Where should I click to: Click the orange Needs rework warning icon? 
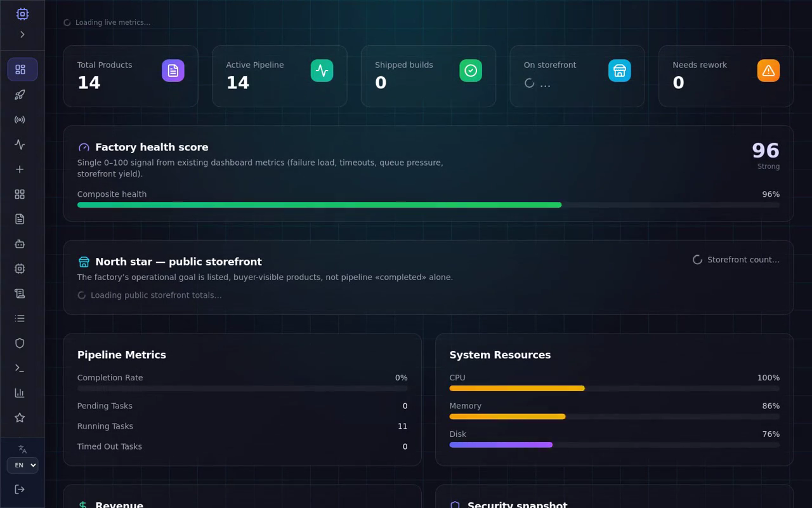click(x=768, y=70)
